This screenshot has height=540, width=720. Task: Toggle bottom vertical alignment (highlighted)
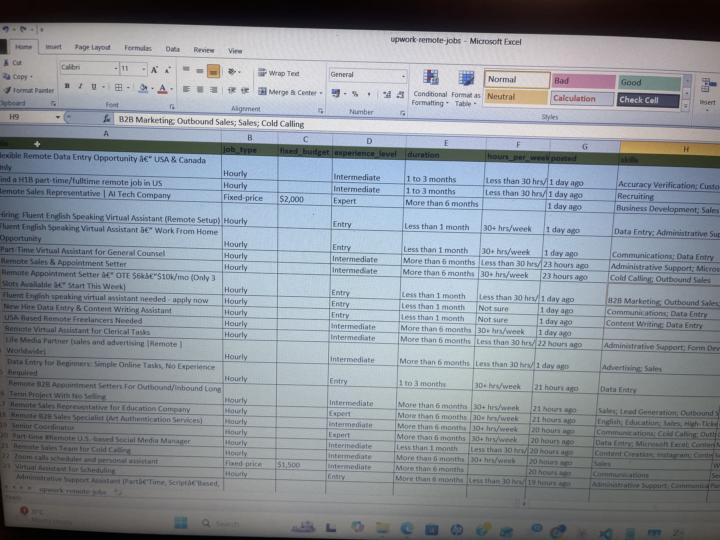point(214,71)
